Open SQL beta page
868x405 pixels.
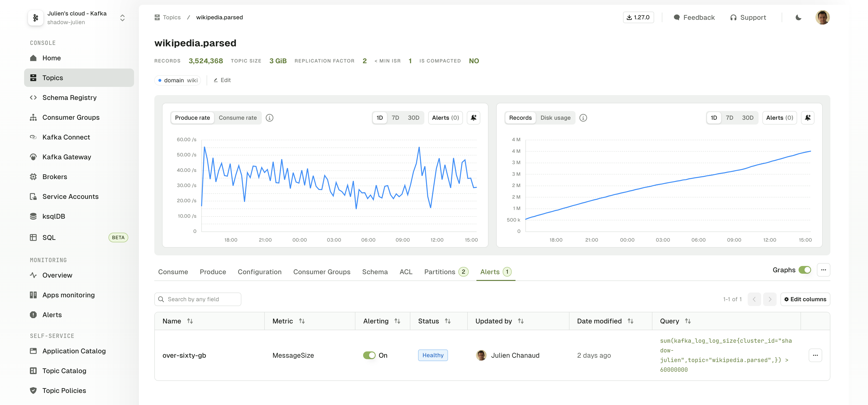[79, 237]
